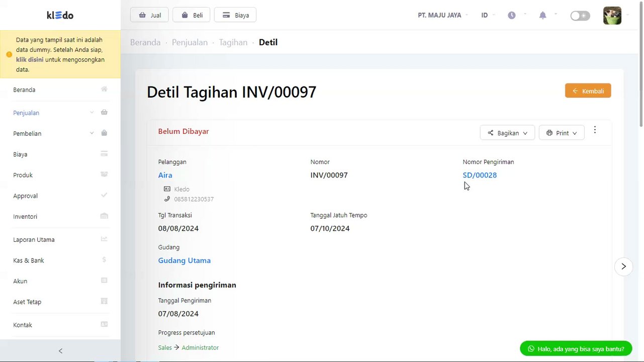The image size is (644, 362).
Task: Click the Beli quick button
Action: click(x=191, y=15)
